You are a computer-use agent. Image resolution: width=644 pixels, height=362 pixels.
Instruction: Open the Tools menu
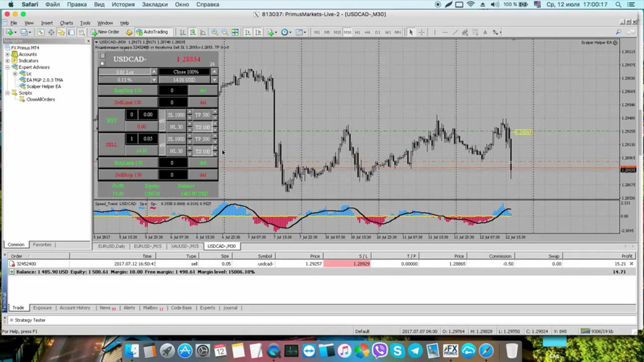tap(85, 23)
